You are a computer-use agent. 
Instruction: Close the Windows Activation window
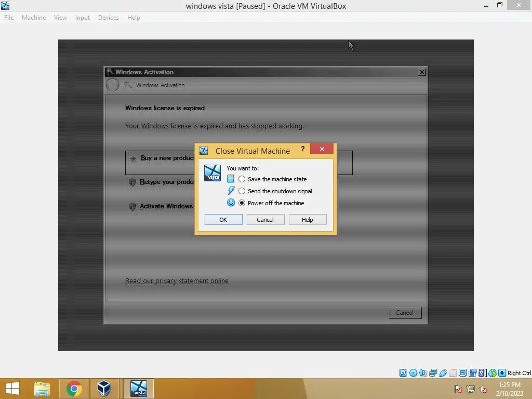point(422,72)
